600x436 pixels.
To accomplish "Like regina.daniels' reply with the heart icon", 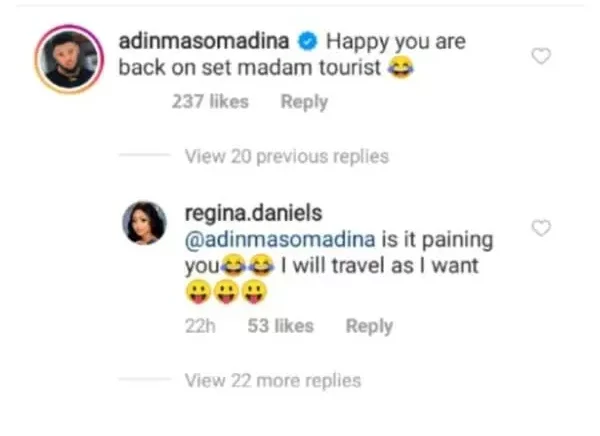I will point(541,228).
